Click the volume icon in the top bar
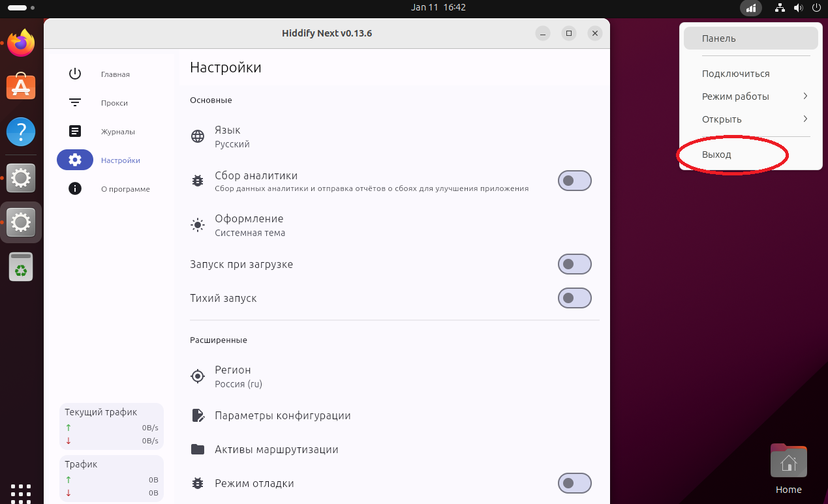This screenshot has width=828, height=504. [798, 8]
